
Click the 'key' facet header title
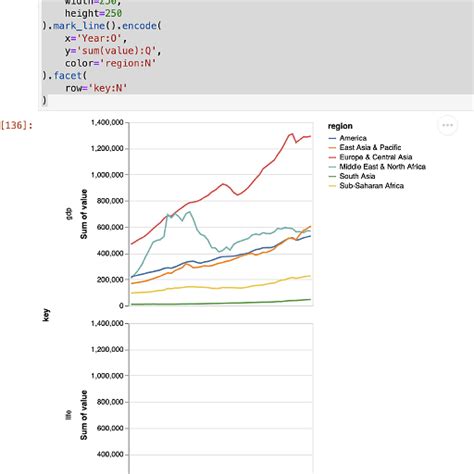point(46,315)
